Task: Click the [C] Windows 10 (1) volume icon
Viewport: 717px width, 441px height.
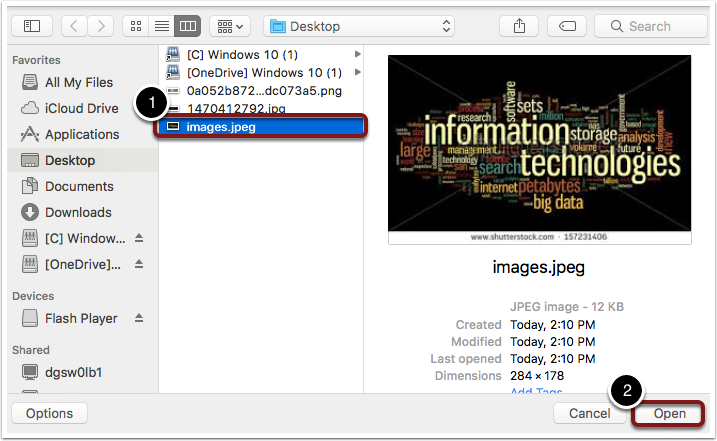Action: [173, 54]
